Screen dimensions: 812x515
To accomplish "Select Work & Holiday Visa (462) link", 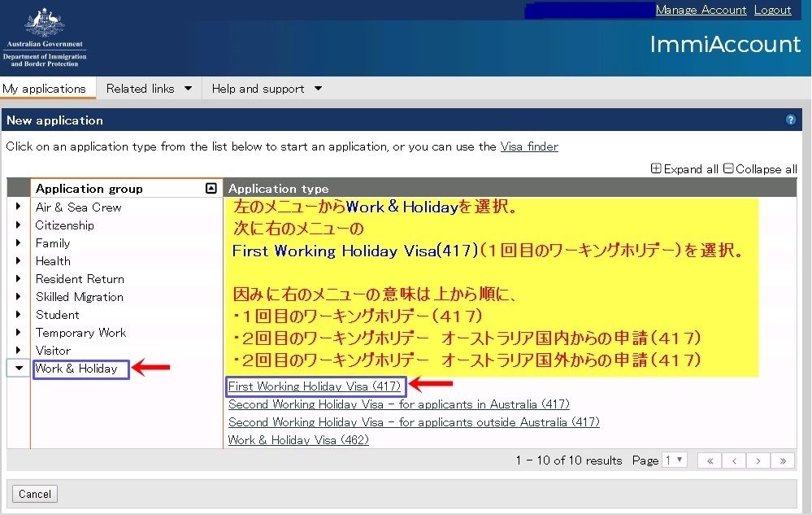I will coord(298,440).
